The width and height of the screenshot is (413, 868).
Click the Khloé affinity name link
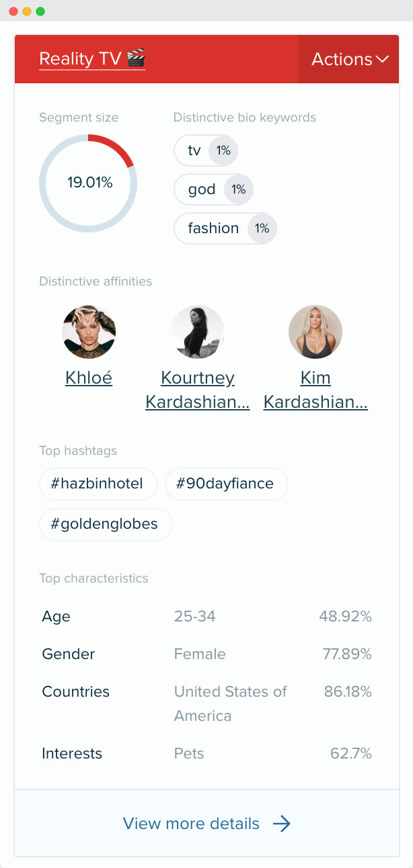[89, 378]
